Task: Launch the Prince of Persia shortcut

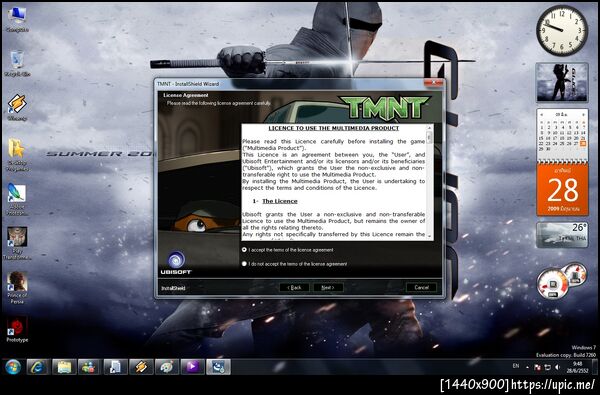Action: tap(17, 287)
